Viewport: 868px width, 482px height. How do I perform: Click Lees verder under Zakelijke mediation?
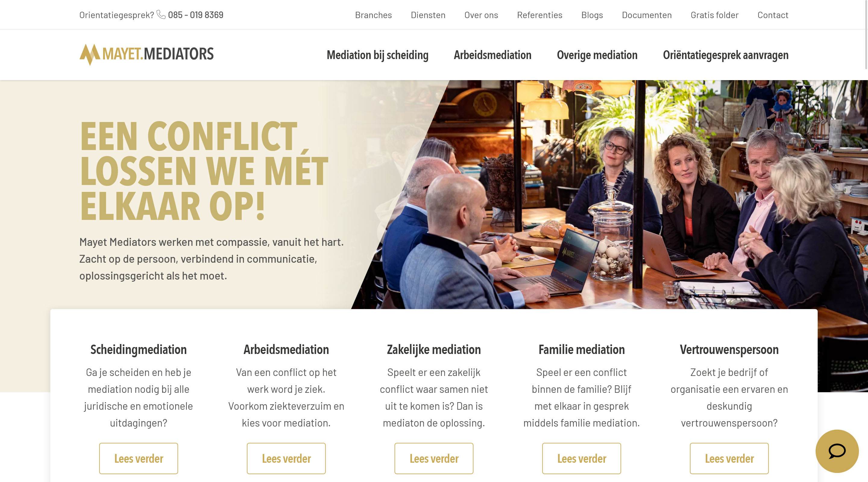434,459
